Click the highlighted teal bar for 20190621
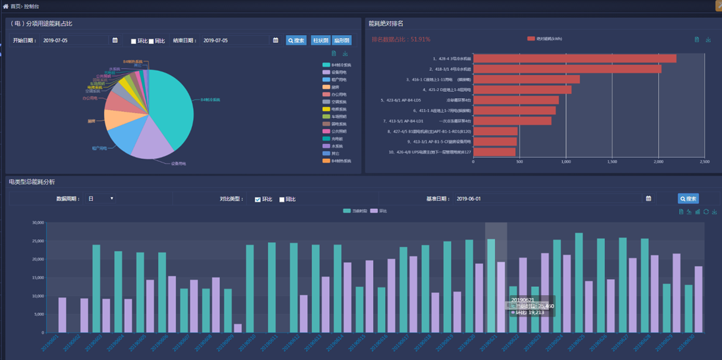Viewport: 722px width, 360px height. 491,285
